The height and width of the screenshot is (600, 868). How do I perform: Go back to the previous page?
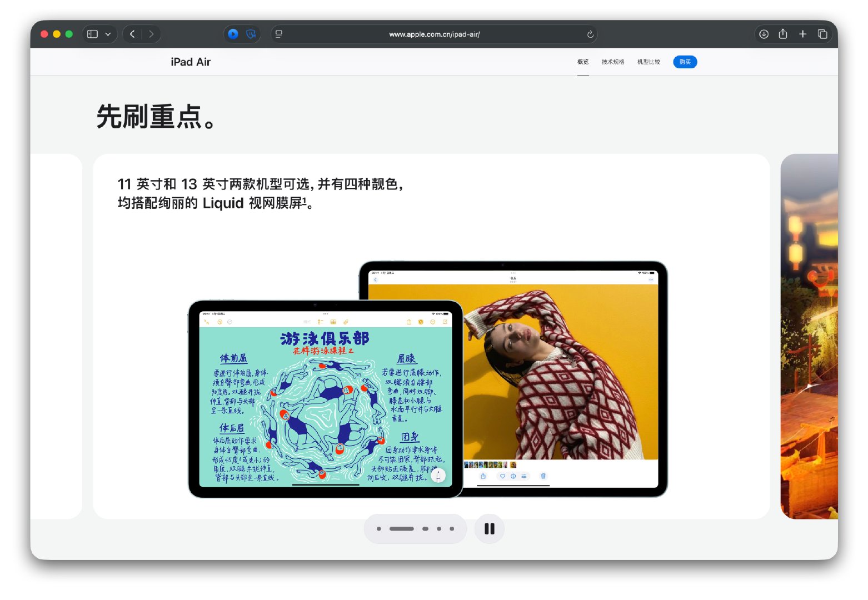(132, 34)
